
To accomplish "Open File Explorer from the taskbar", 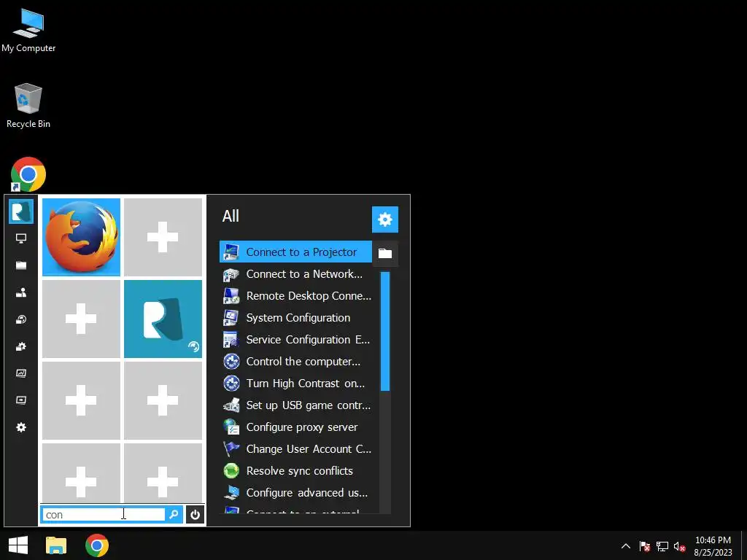I will (x=56, y=545).
